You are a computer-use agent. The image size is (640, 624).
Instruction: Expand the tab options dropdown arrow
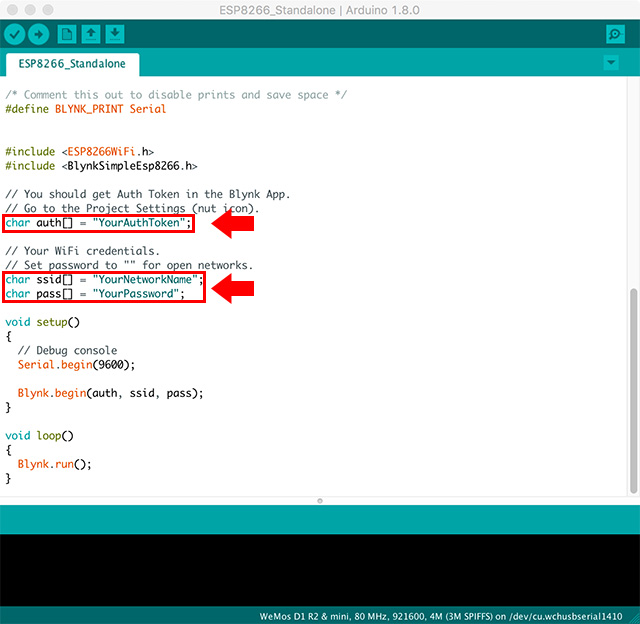(x=611, y=63)
